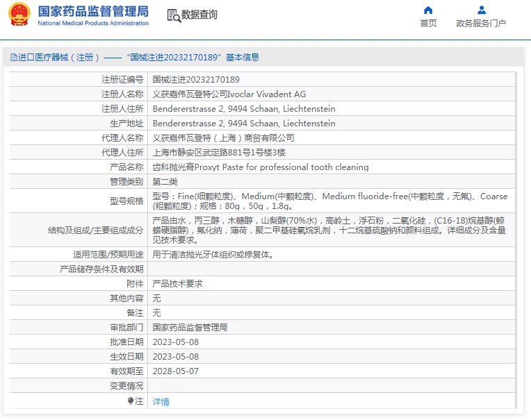
Task: Open the 数据查询 search icon
Action: tap(174, 15)
